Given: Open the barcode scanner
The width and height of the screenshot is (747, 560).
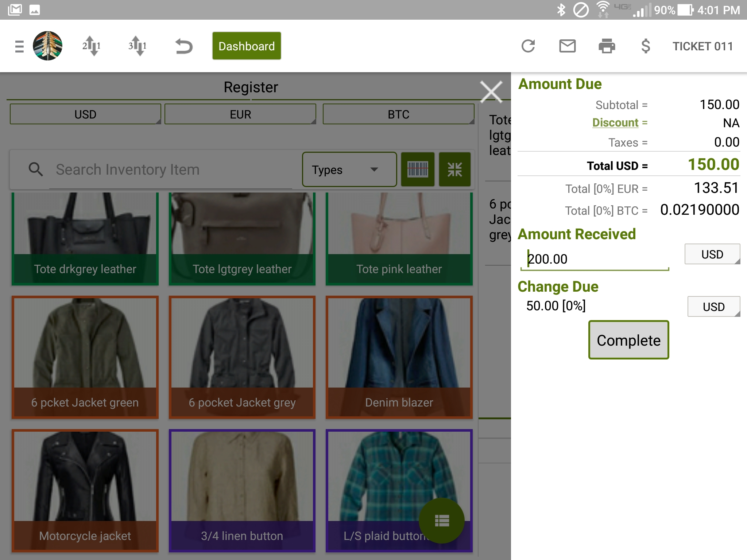Looking at the screenshot, I should (418, 170).
